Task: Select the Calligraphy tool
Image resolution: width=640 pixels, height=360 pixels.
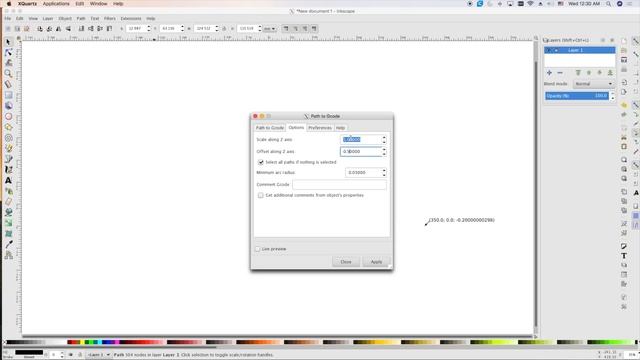Action: pyautogui.click(x=8, y=169)
